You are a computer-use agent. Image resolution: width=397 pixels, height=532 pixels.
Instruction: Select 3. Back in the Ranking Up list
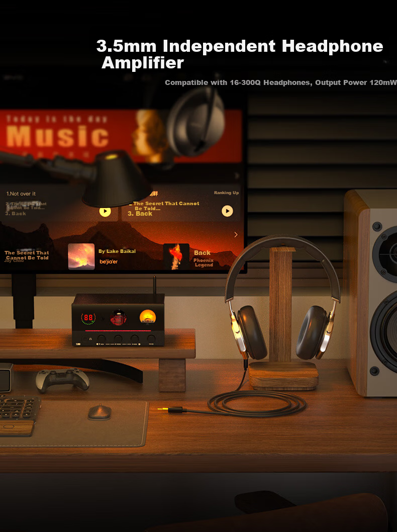coord(140,214)
